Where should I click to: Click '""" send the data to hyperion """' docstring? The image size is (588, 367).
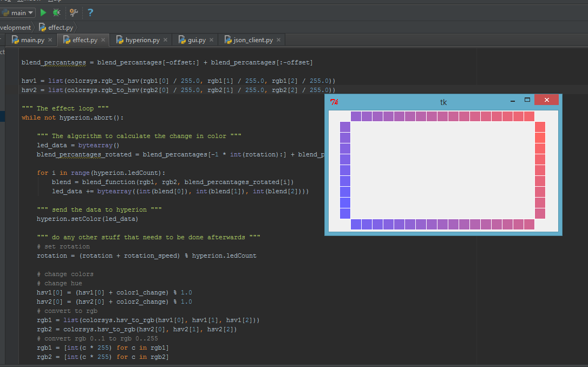(99, 210)
